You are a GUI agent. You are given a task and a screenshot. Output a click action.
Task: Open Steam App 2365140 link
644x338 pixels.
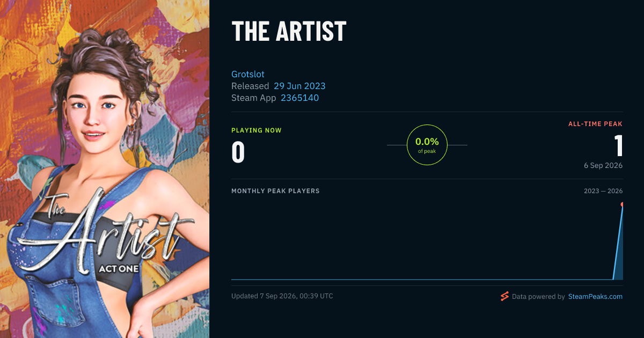click(300, 98)
